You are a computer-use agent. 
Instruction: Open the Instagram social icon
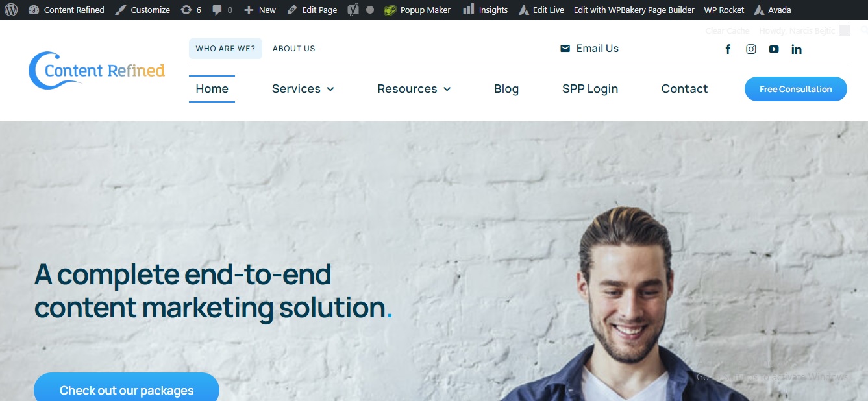[751, 49]
